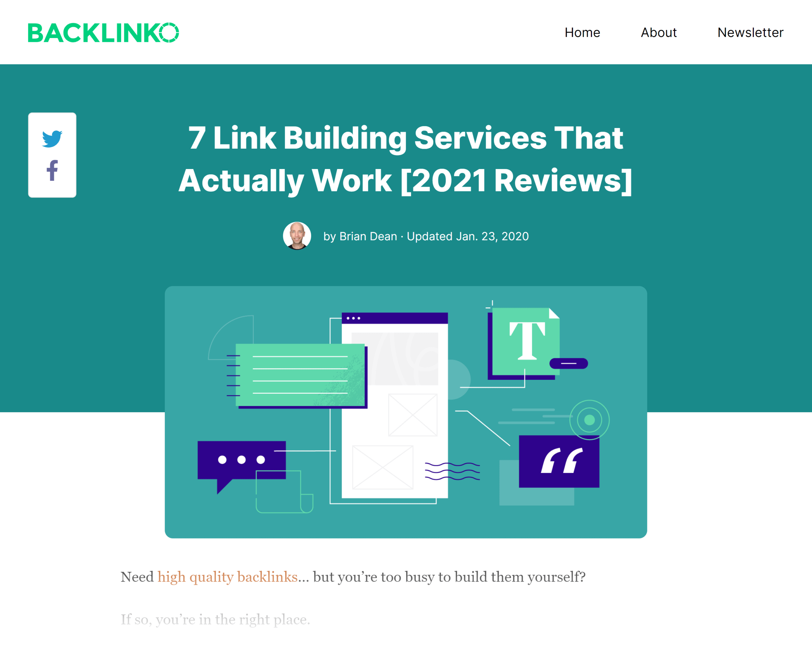Open the Home navigation menu item

coord(581,32)
